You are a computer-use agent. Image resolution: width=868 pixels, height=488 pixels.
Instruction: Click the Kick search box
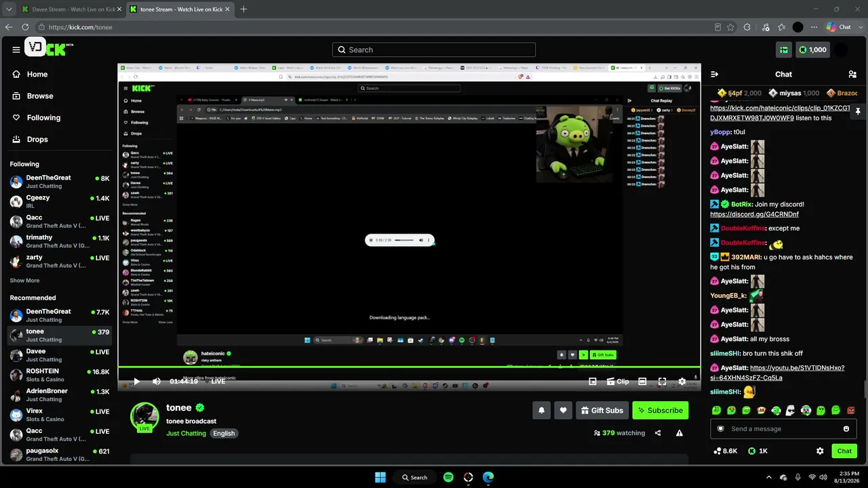click(434, 49)
